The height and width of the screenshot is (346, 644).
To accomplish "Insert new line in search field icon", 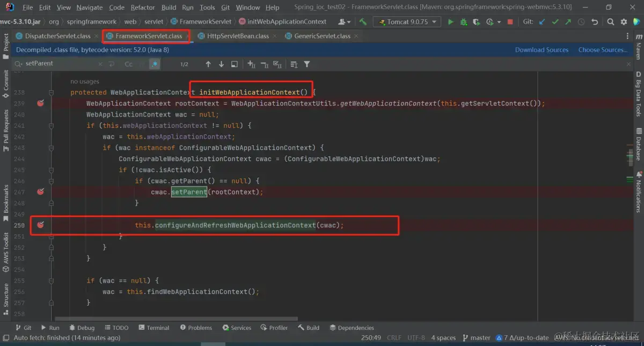I will pos(112,64).
